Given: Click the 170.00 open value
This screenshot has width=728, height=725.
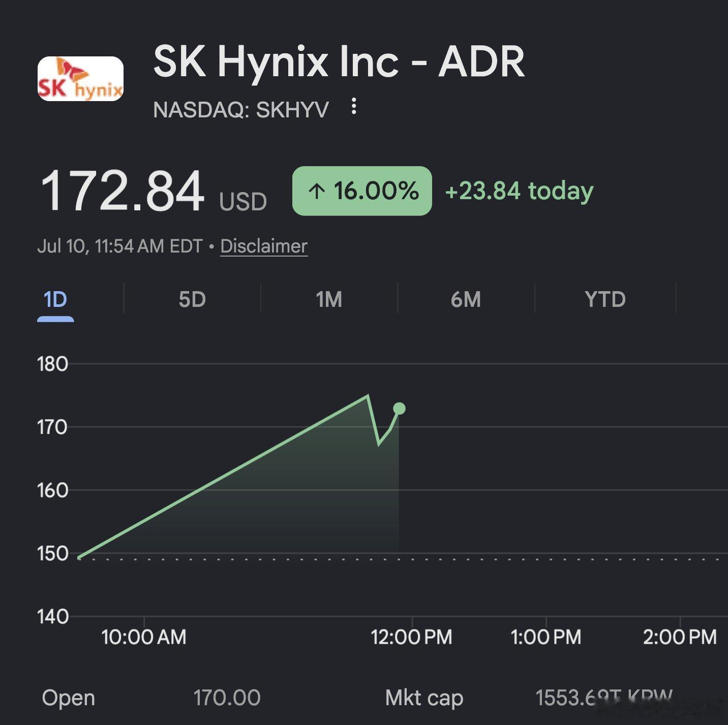Looking at the screenshot, I should pyautogui.click(x=227, y=698).
